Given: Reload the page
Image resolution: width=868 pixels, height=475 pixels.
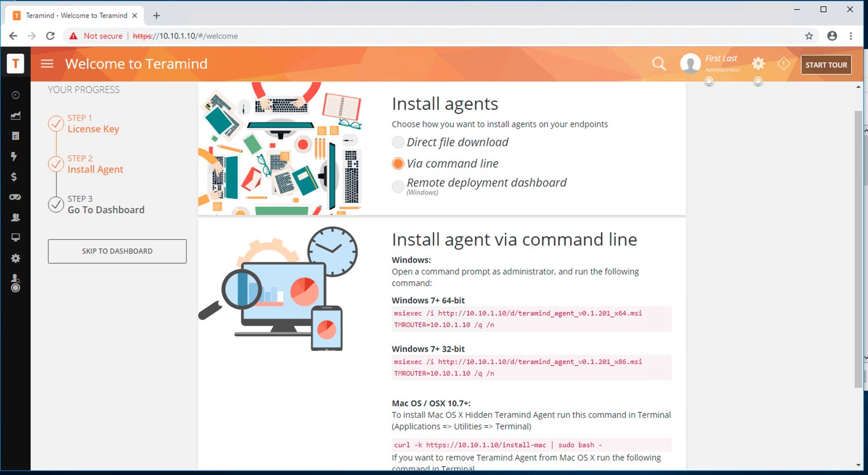Looking at the screenshot, I should tap(50, 36).
